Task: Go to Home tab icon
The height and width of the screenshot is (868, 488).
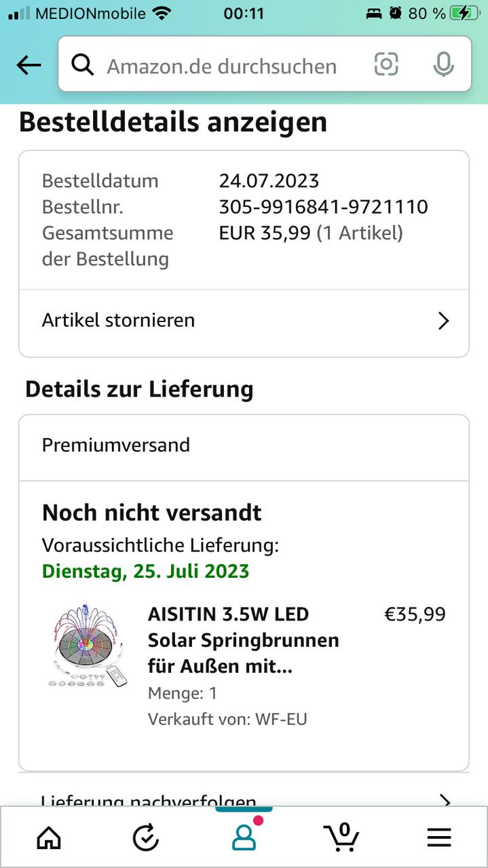Action: click(x=48, y=838)
